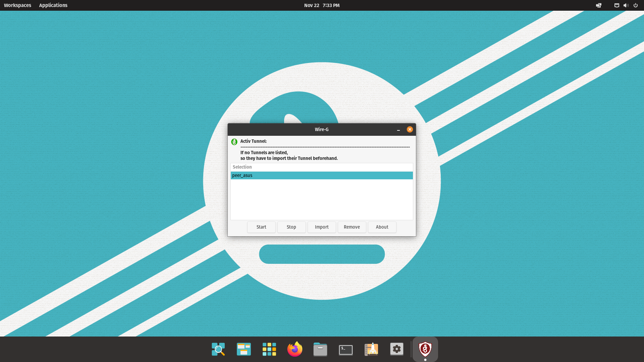Click the volume speaker icon
This screenshot has width=644, height=362.
(x=626, y=5)
